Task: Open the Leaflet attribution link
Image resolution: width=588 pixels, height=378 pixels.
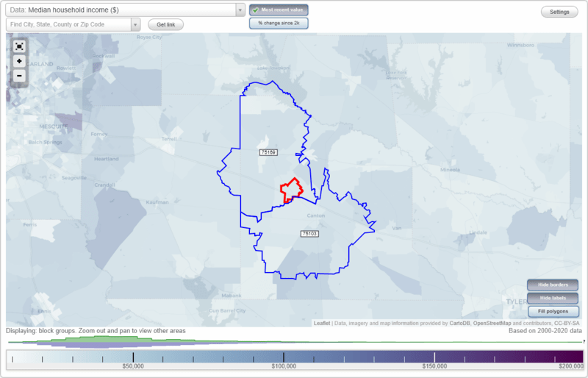Action: coord(322,323)
